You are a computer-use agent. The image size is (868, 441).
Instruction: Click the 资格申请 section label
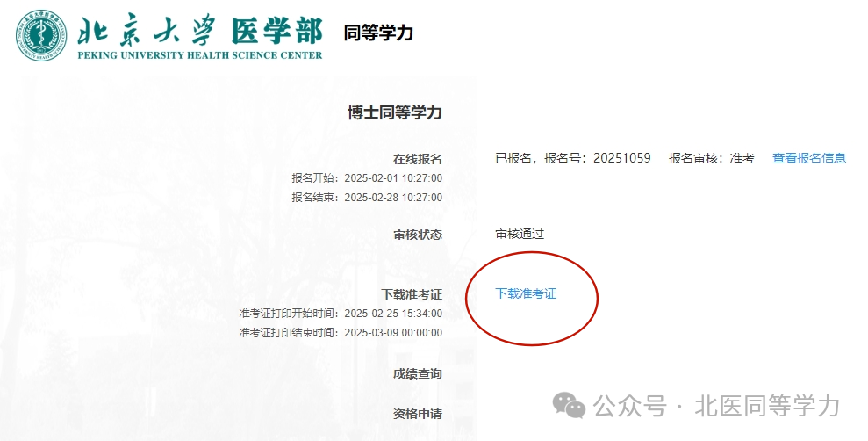pyautogui.click(x=418, y=414)
